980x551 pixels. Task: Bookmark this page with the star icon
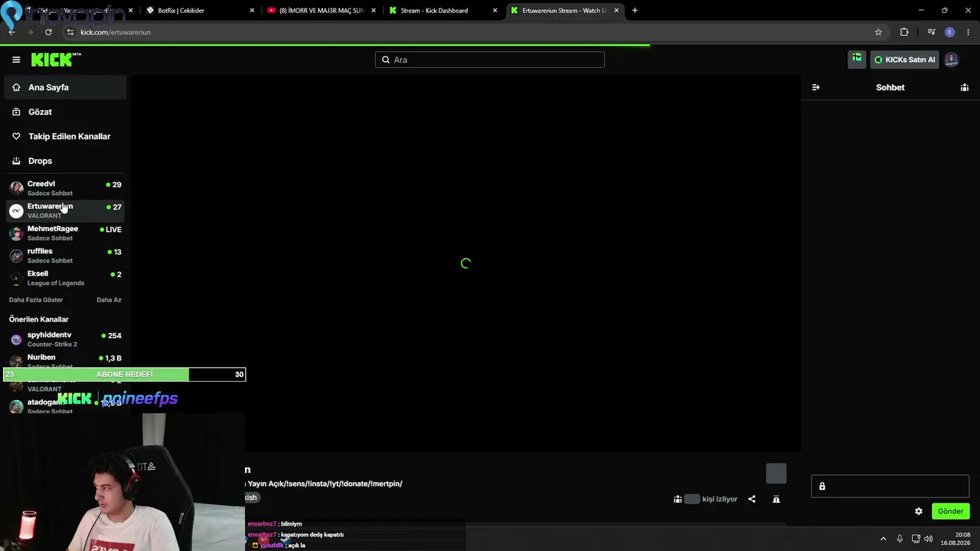click(878, 32)
